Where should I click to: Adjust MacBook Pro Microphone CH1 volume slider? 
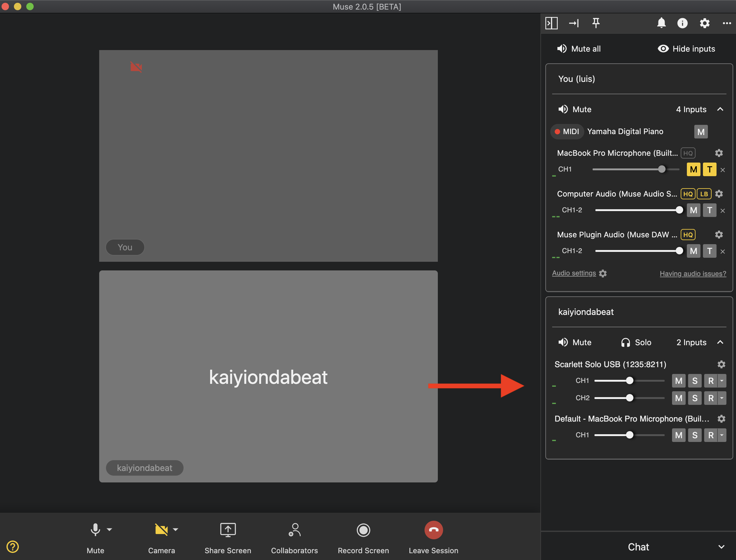(635, 169)
